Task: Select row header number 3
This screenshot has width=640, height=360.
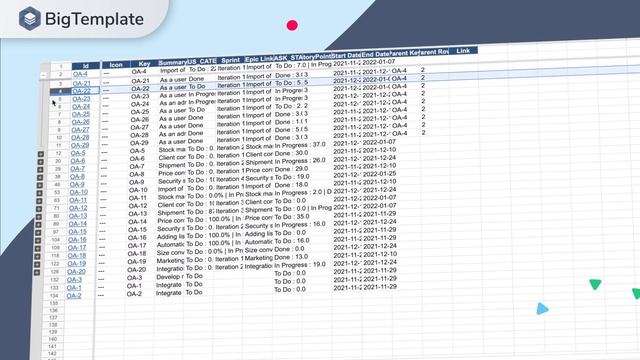Action: [x=60, y=84]
